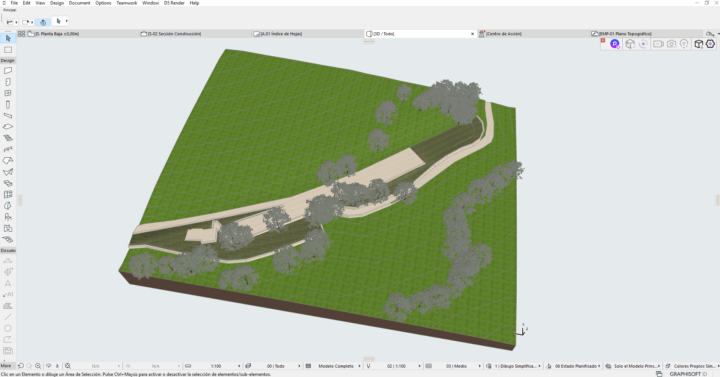
Task: Open the Dibujo Simplificado graphic override dropdown
Action: pyautogui.click(x=514, y=366)
